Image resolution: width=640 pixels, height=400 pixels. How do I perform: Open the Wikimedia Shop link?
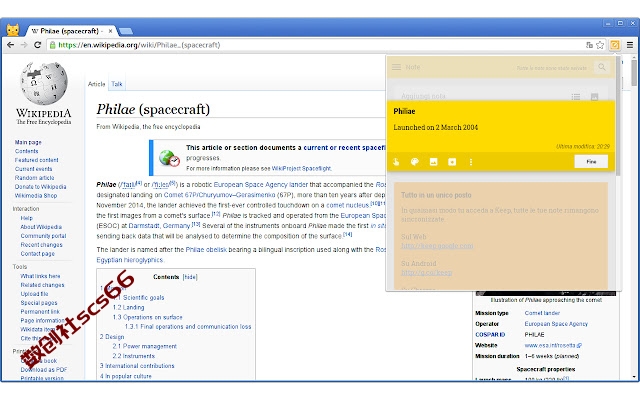(36, 196)
